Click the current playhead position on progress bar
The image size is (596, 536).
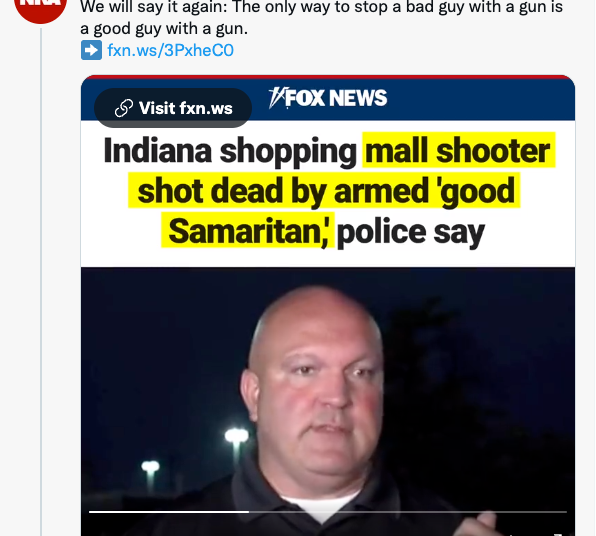[x=249, y=512]
